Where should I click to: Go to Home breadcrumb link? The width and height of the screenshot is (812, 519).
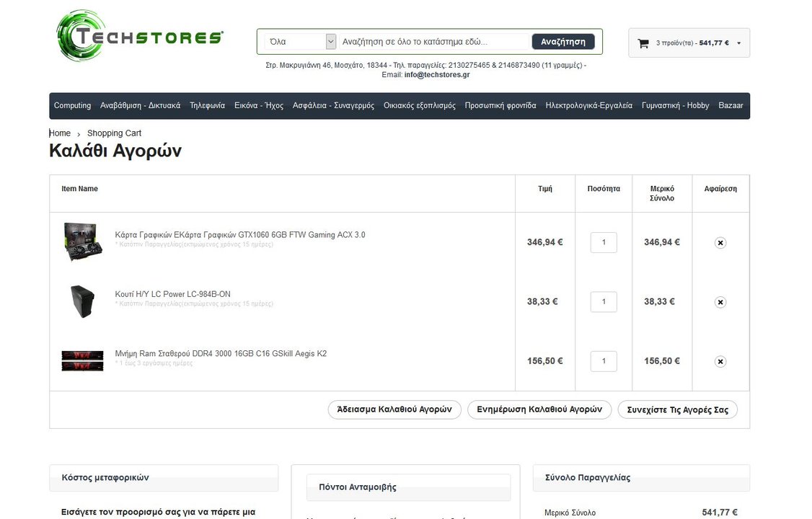60,133
